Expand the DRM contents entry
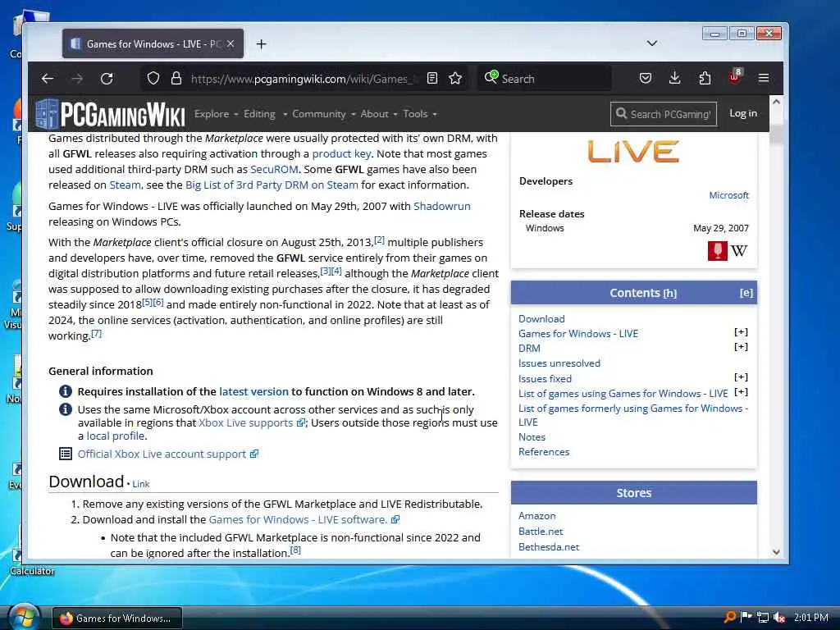840x630 pixels. point(741,347)
